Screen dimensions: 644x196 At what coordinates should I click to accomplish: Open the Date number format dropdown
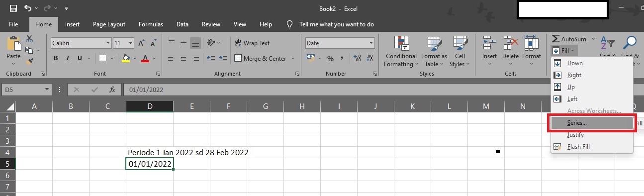point(371,43)
